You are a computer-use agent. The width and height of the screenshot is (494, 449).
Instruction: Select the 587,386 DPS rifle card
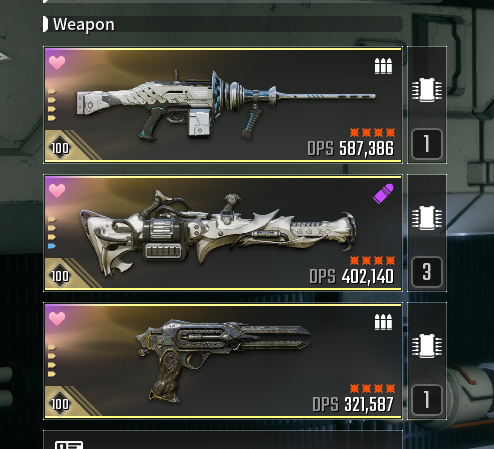223,105
